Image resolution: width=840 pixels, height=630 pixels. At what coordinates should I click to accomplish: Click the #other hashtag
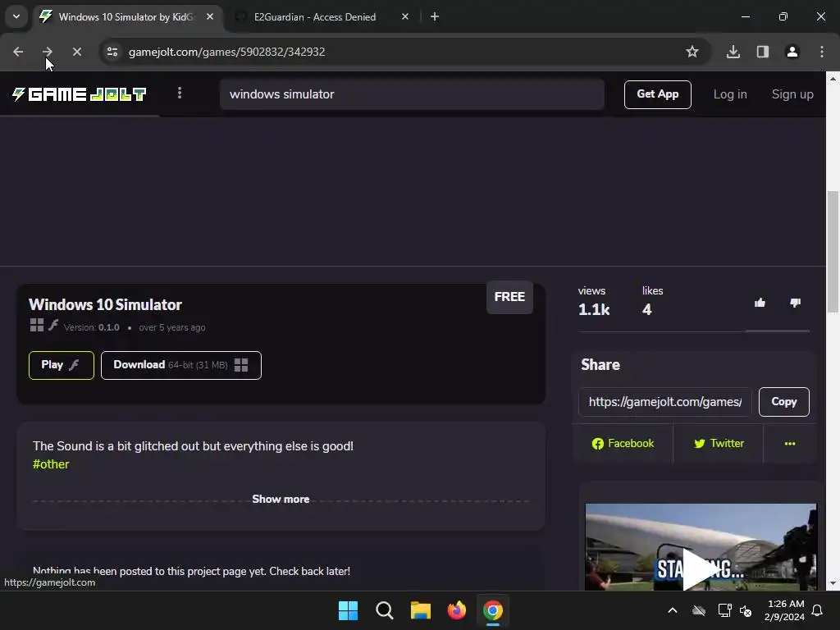pos(51,464)
